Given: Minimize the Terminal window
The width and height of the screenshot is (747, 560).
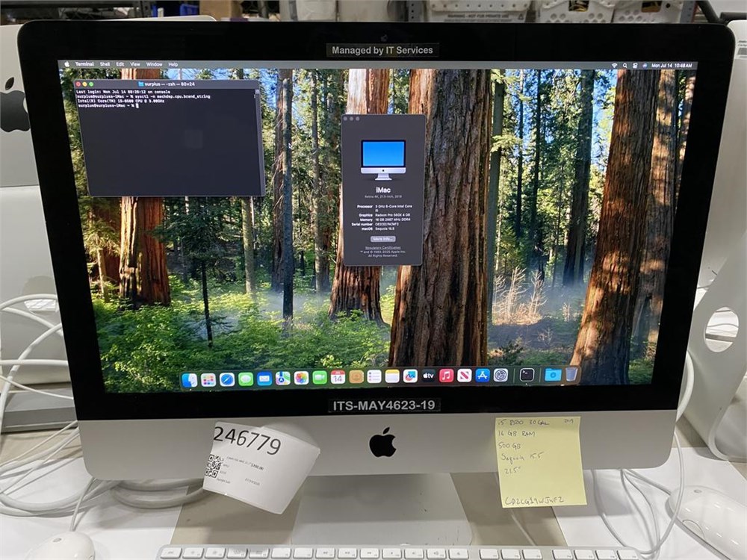Looking at the screenshot, I should pos(85,84).
